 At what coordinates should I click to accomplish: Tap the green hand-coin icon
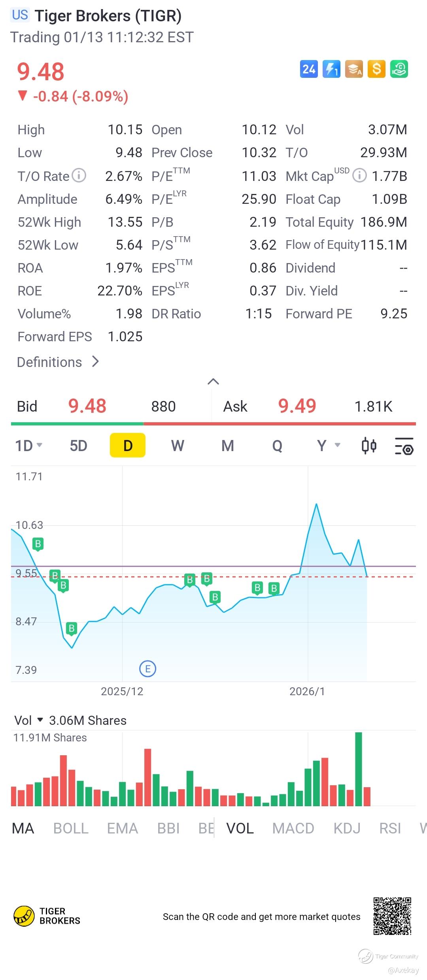coord(399,70)
